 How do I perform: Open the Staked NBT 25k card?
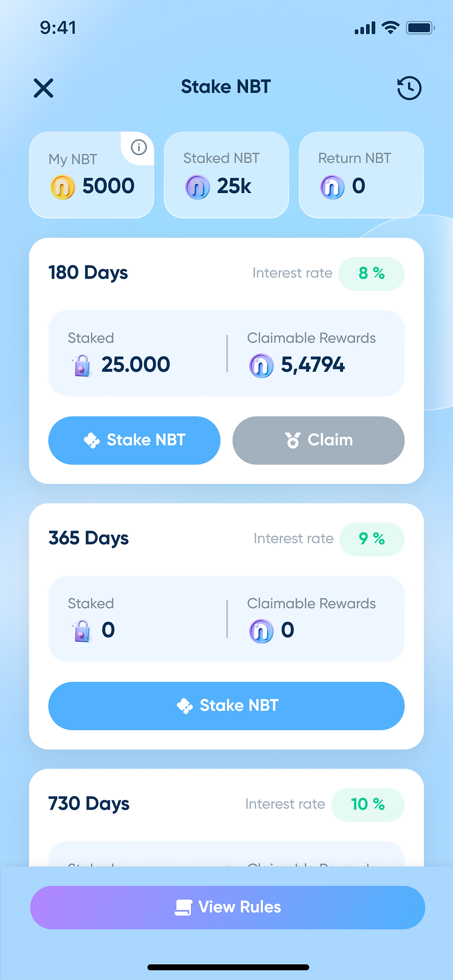pos(226,175)
